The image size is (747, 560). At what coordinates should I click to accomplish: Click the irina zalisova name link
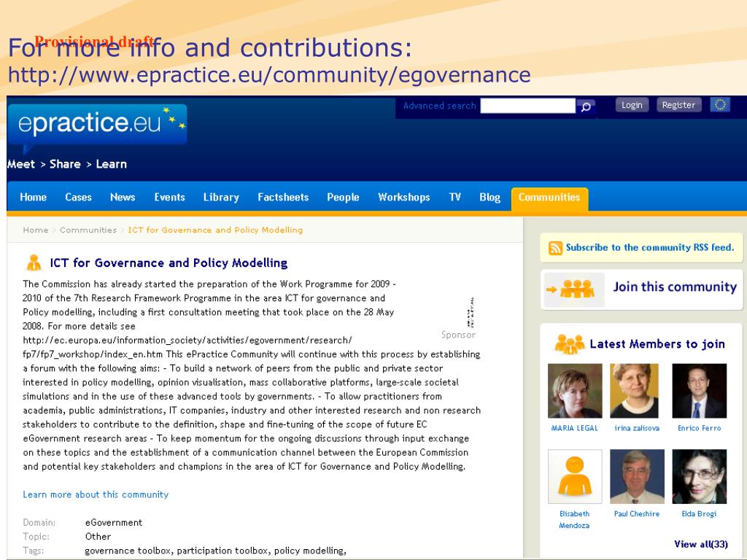coord(637,428)
